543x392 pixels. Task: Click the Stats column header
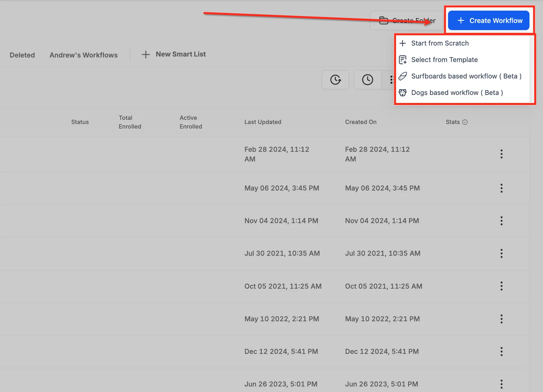pyautogui.click(x=453, y=122)
